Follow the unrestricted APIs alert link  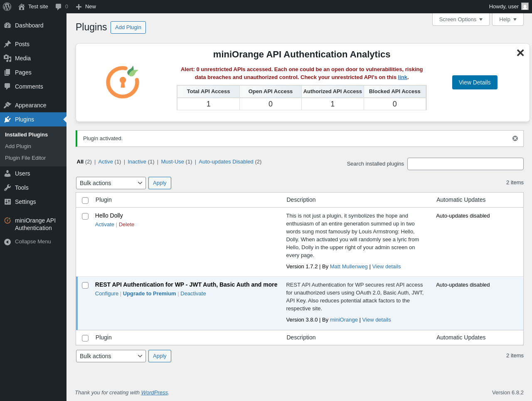click(x=402, y=77)
